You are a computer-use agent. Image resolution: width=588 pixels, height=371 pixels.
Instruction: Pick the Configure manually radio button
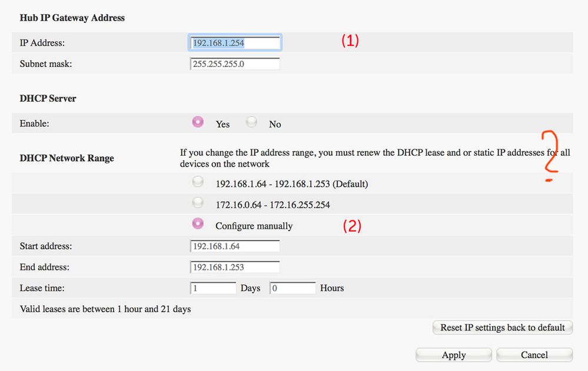[198, 224]
